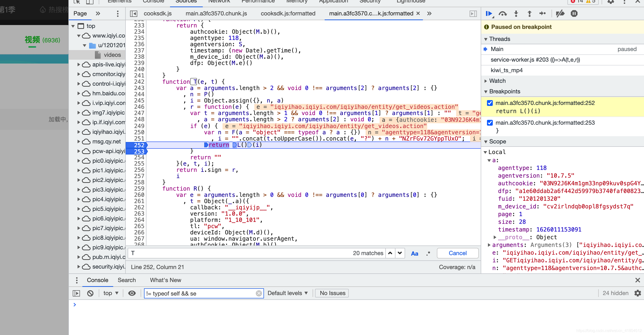Viewport: 644px width, 335px height.
Task: Expand arguments in scope
Action: pyautogui.click(x=489, y=245)
